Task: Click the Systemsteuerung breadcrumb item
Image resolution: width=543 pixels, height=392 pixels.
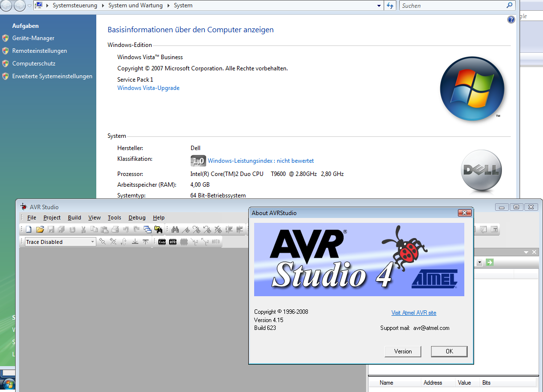Action: pyautogui.click(x=75, y=5)
